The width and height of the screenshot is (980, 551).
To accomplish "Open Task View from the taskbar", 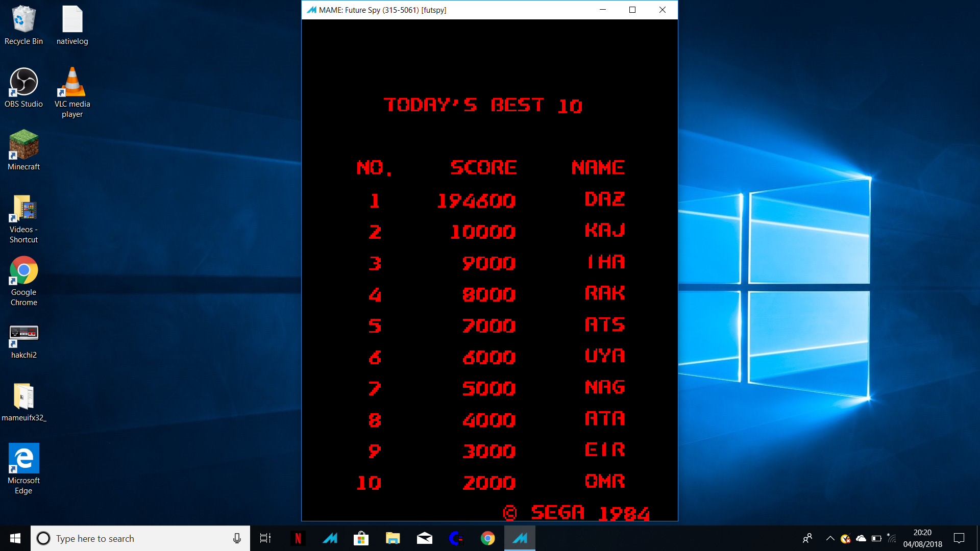I will (x=265, y=538).
